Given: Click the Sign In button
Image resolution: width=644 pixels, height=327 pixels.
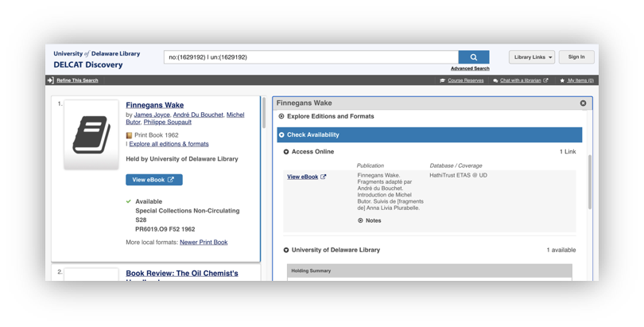Looking at the screenshot, I should (576, 57).
